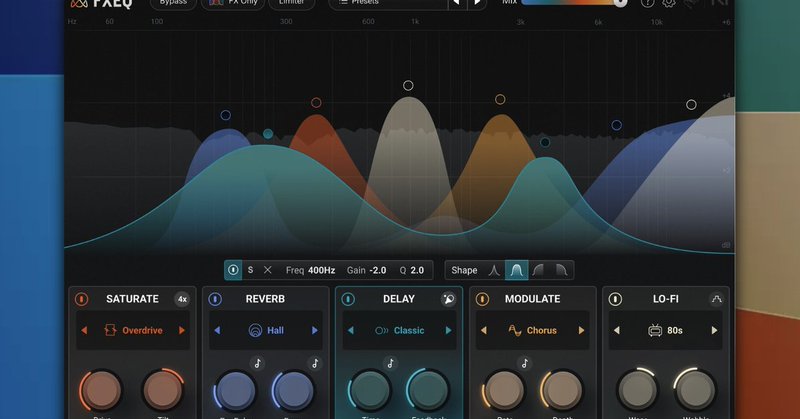800x419 pixels.
Task: Select the low shelf shape icon
Action: point(538,270)
